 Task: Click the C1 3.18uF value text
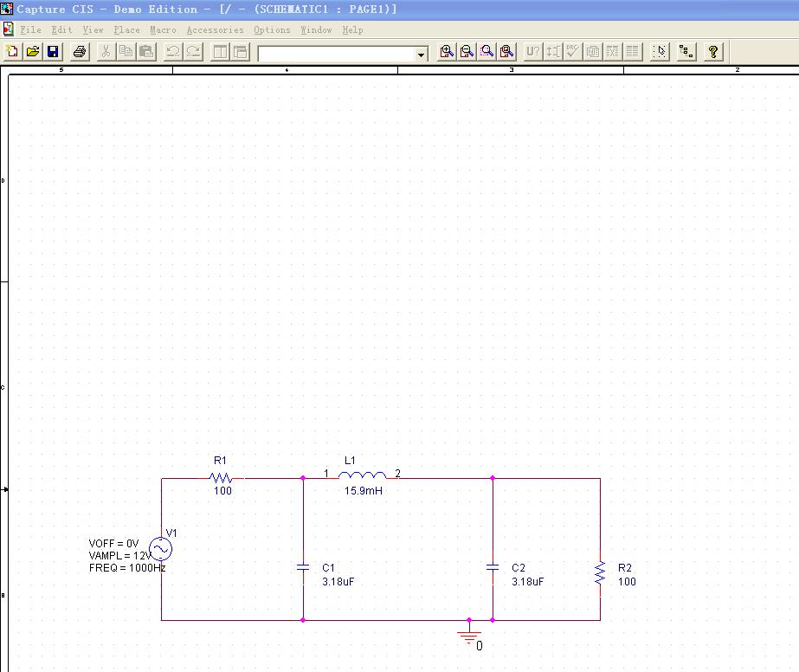tap(338, 582)
